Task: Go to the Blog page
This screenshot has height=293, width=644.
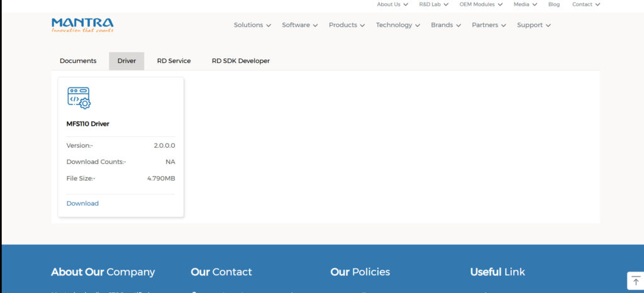Action: [x=553, y=4]
